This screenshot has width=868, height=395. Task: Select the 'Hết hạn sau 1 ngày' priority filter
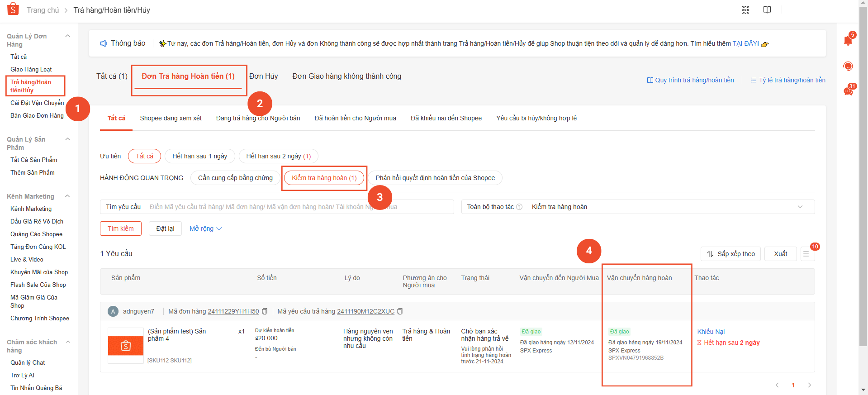click(199, 156)
